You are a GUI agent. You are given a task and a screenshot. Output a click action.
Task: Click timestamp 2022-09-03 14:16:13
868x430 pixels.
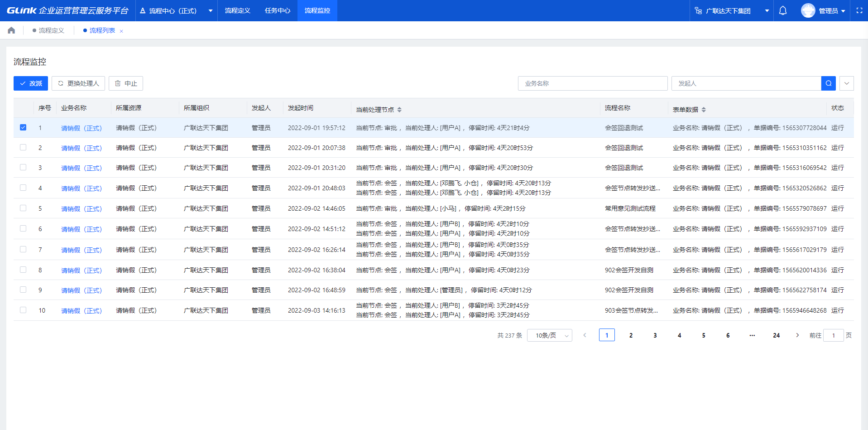click(x=317, y=310)
